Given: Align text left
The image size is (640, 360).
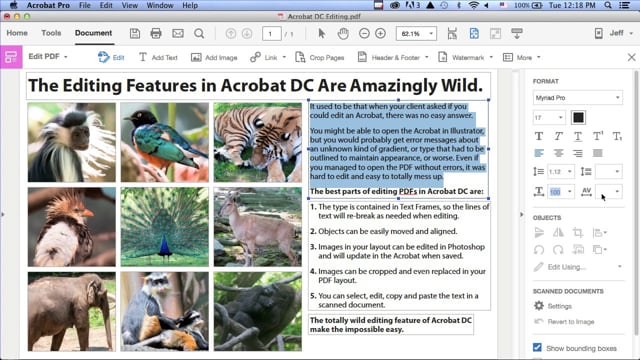Looking at the screenshot, I should click(539, 153).
